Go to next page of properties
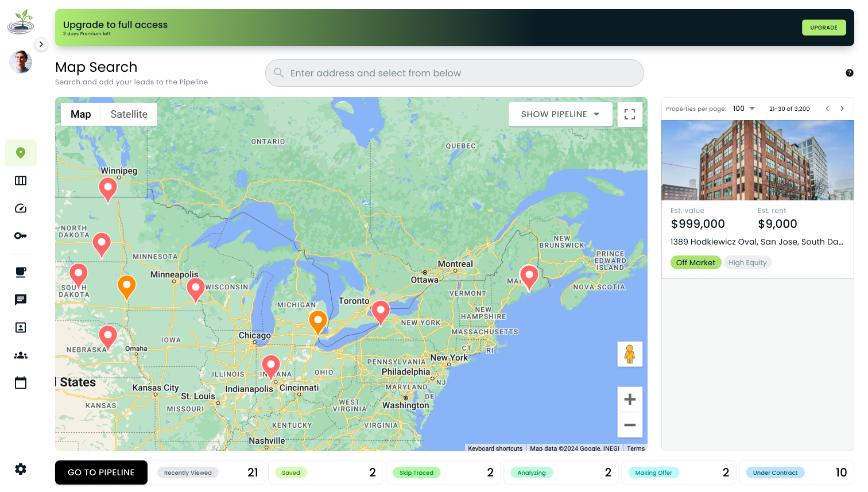 coord(842,109)
